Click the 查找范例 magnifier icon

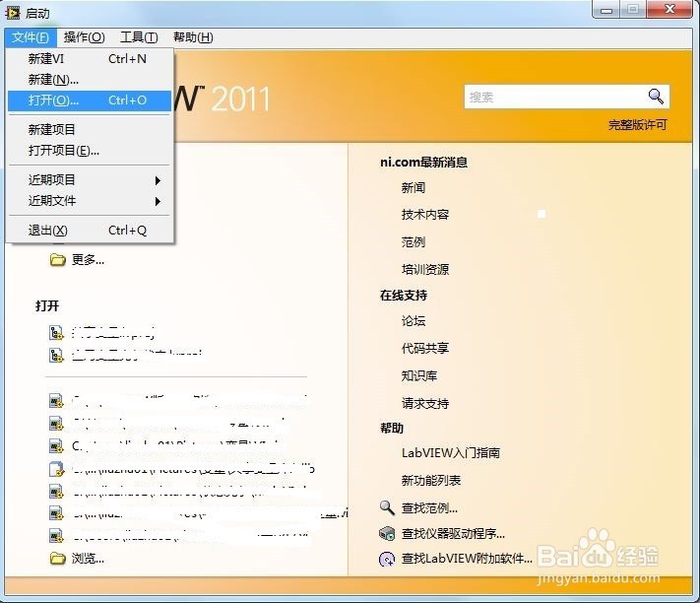tap(387, 507)
